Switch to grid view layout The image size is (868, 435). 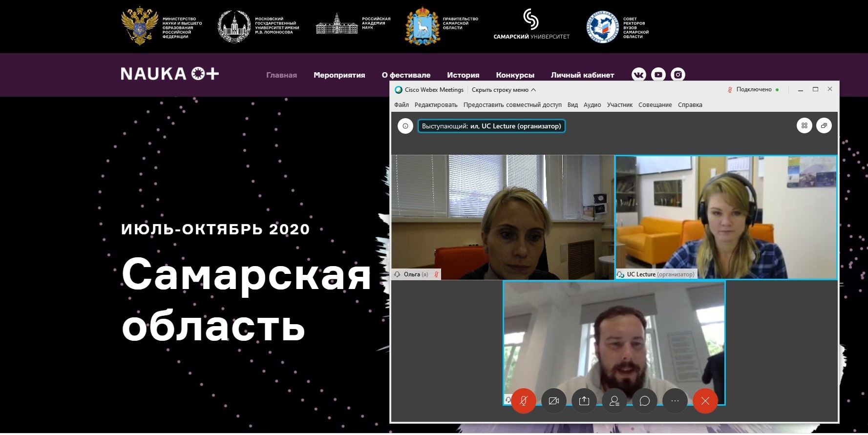point(804,126)
